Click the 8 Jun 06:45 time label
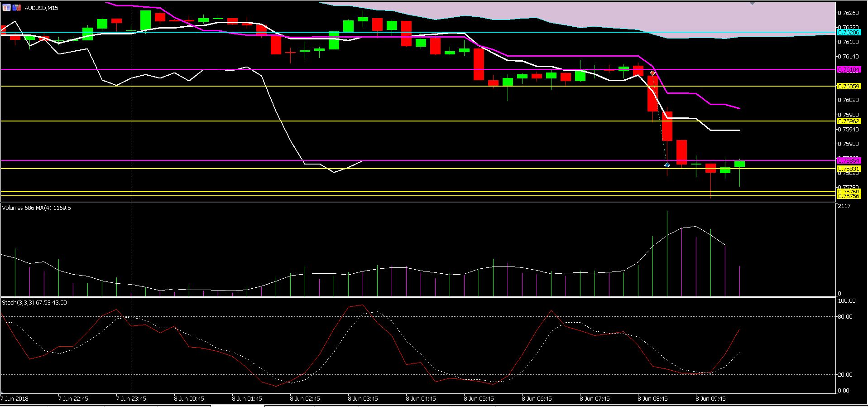Viewport: 868px width, 407px height. coord(537,399)
